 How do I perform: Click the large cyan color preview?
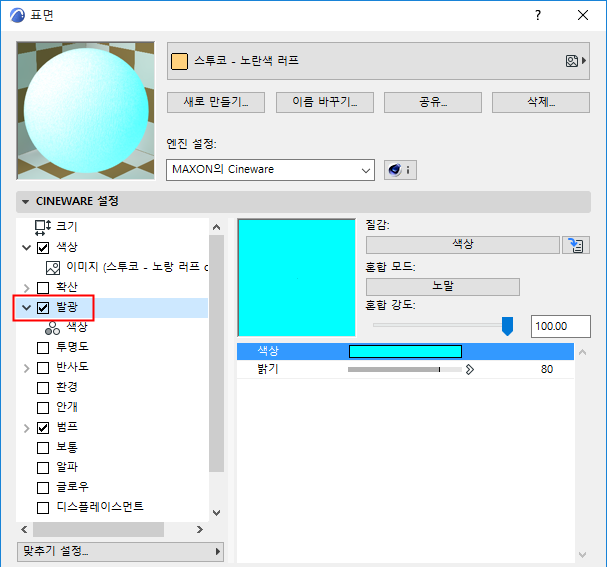297,278
